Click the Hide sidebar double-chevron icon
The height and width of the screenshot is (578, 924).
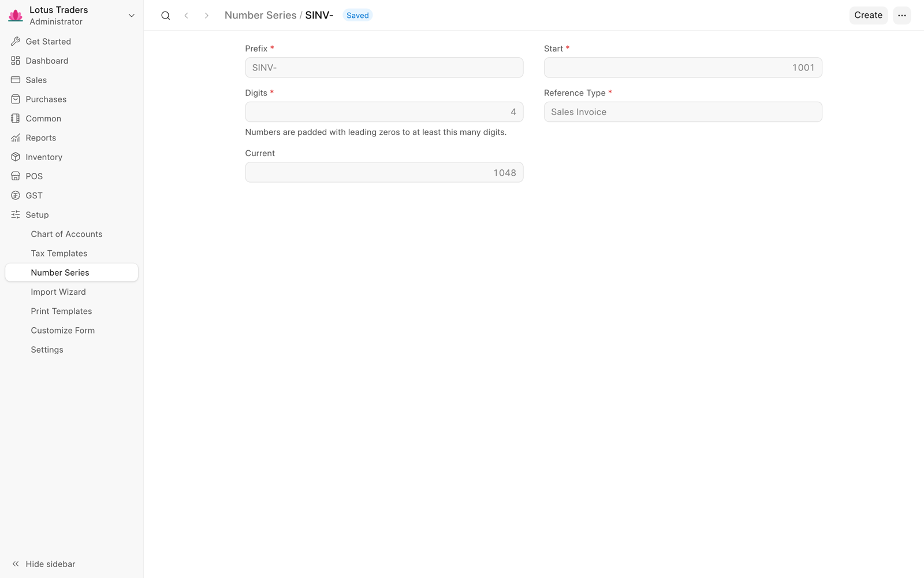pyautogui.click(x=16, y=564)
